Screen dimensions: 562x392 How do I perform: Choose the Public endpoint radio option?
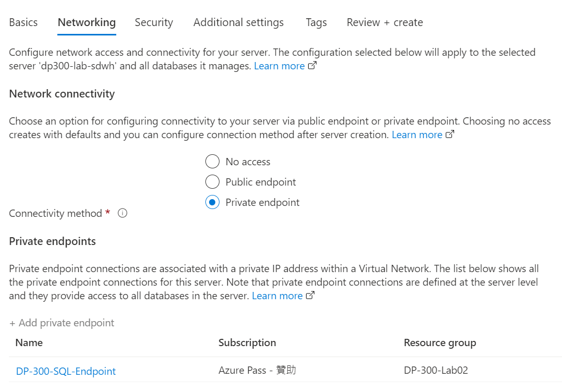pos(212,182)
